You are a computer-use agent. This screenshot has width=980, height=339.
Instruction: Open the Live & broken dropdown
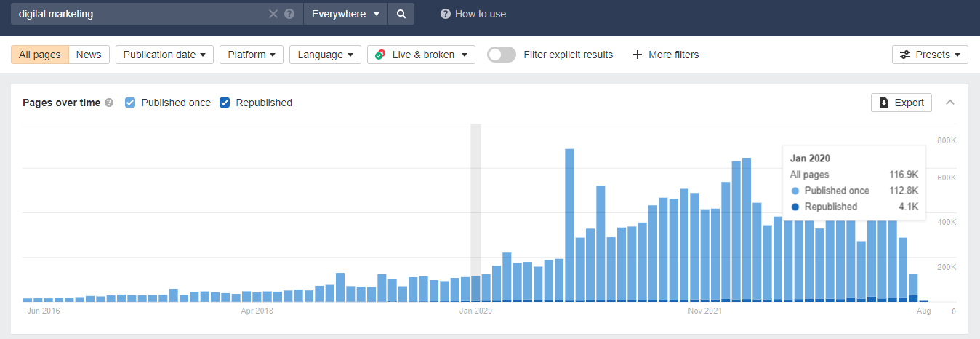pyautogui.click(x=421, y=55)
